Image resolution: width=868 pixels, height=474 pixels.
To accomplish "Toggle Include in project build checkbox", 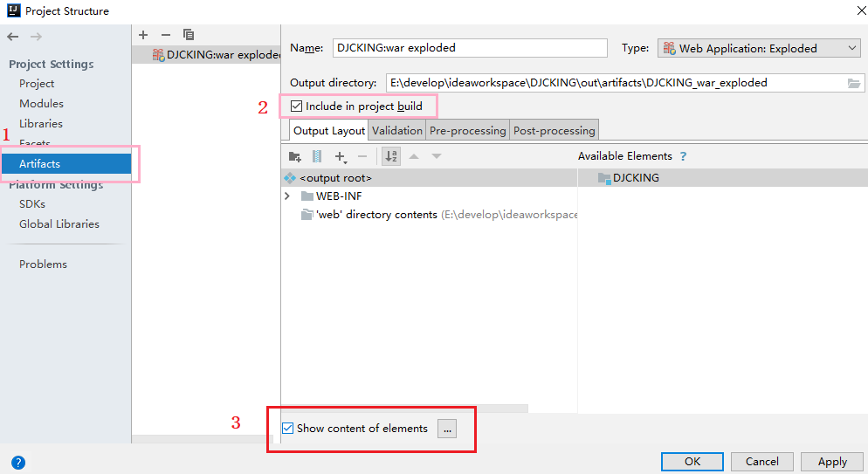I will pyautogui.click(x=296, y=106).
